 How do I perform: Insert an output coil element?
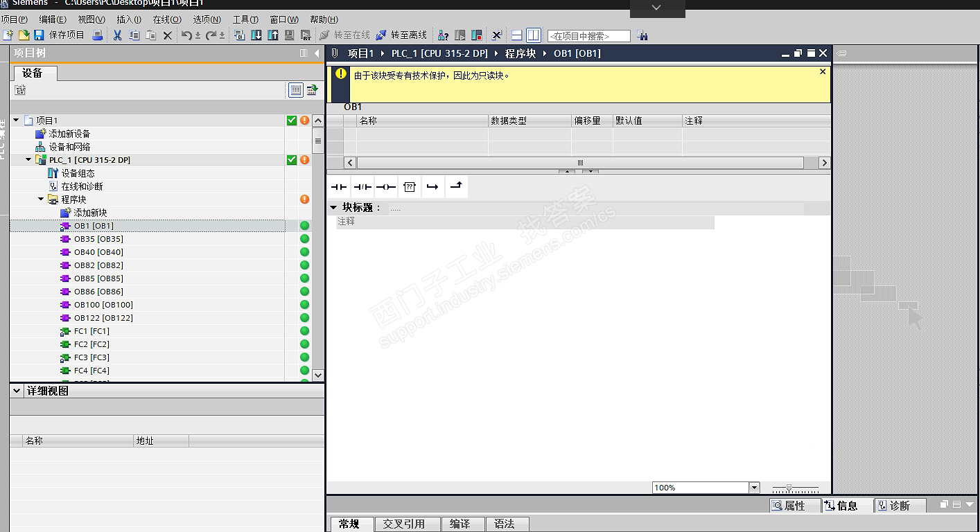pos(386,187)
